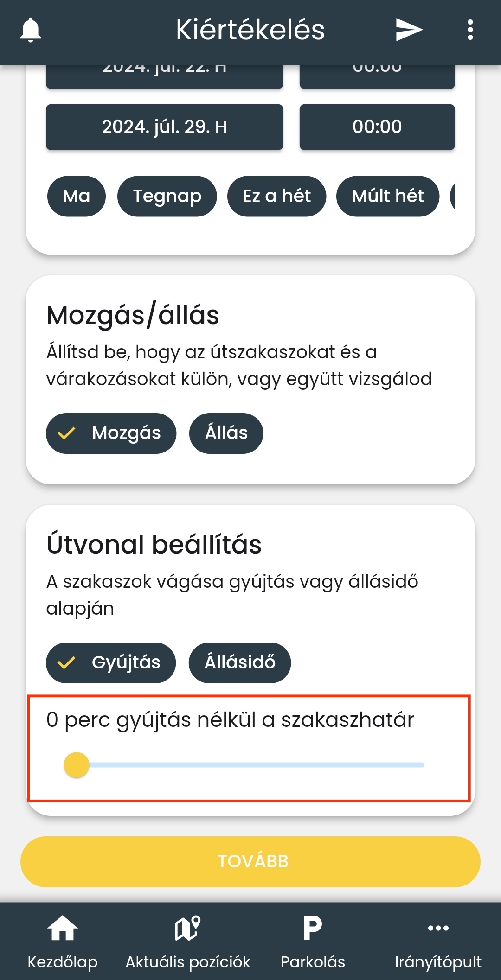Image resolution: width=501 pixels, height=980 pixels.
Task: Select the Ma quick range
Action: tap(77, 196)
